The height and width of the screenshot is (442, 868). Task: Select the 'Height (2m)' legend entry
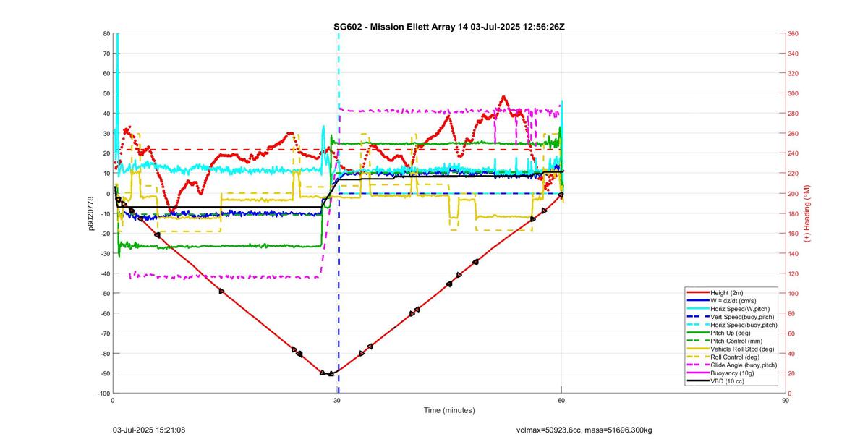point(728,293)
